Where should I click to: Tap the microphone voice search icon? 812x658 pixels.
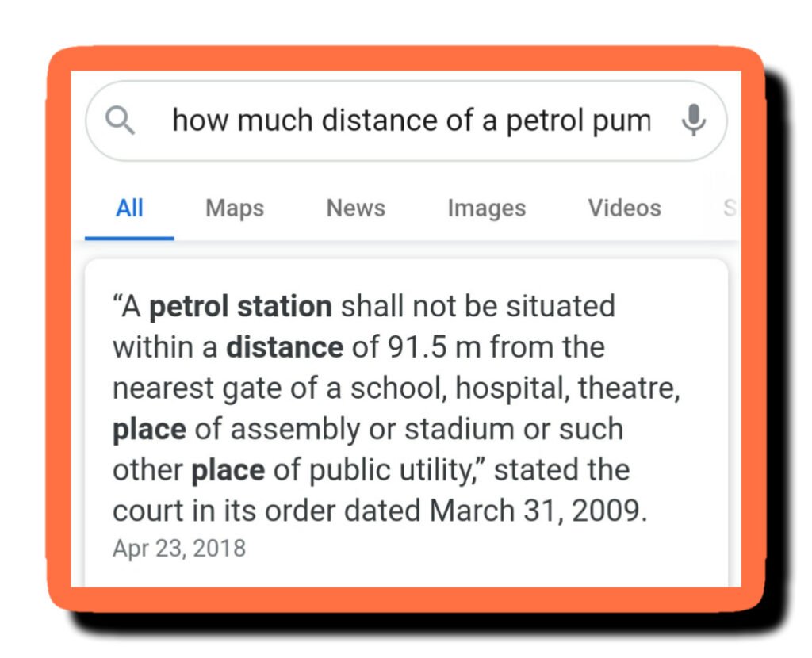click(694, 121)
